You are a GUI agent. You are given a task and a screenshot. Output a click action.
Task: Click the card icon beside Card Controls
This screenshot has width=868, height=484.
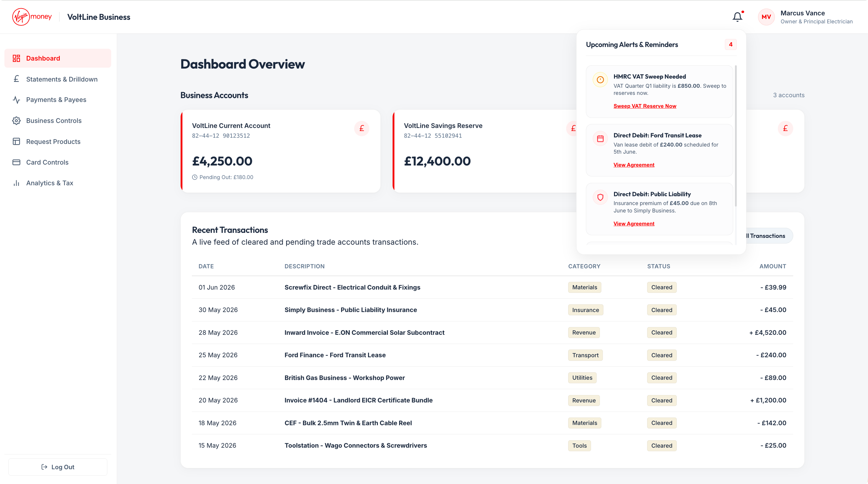click(16, 162)
